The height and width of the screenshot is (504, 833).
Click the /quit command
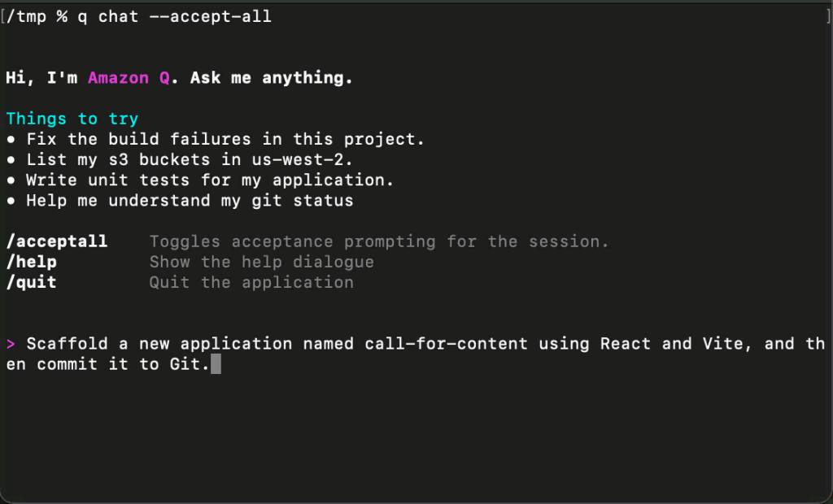(x=32, y=283)
